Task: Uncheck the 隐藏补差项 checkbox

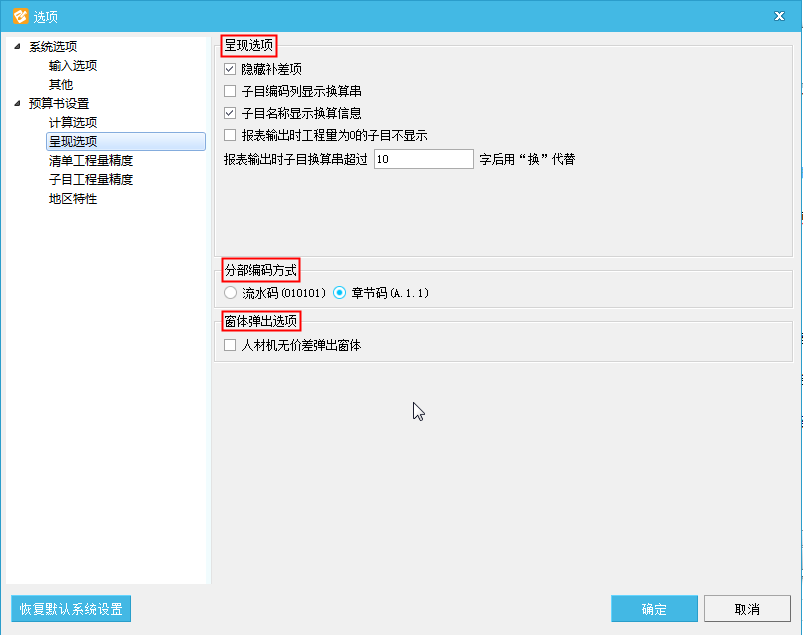Action: tap(230, 70)
